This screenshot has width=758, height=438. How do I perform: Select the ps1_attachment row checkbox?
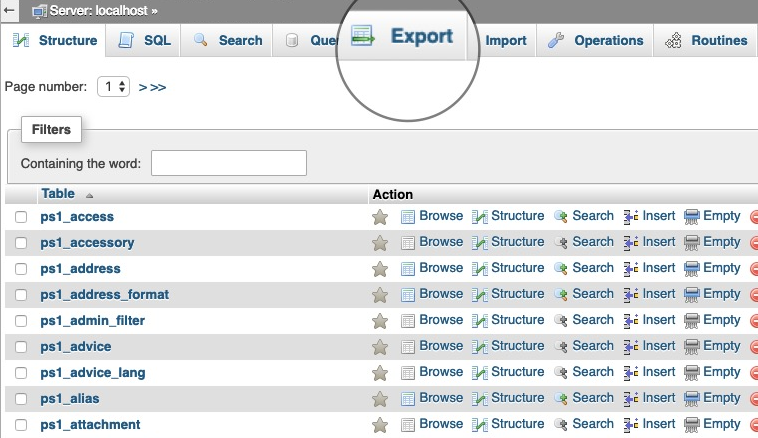(x=21, y=425)
